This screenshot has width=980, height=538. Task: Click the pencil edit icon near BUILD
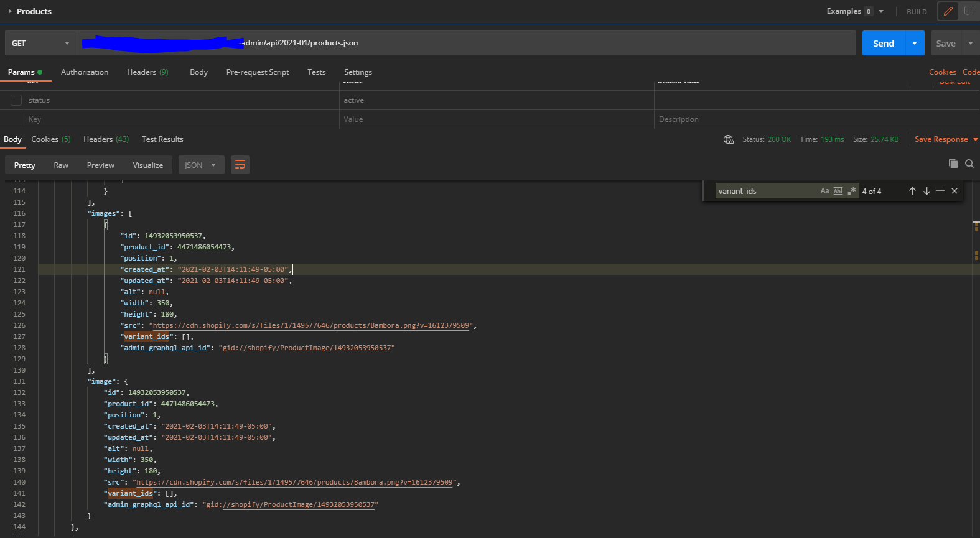click(948, 11)
